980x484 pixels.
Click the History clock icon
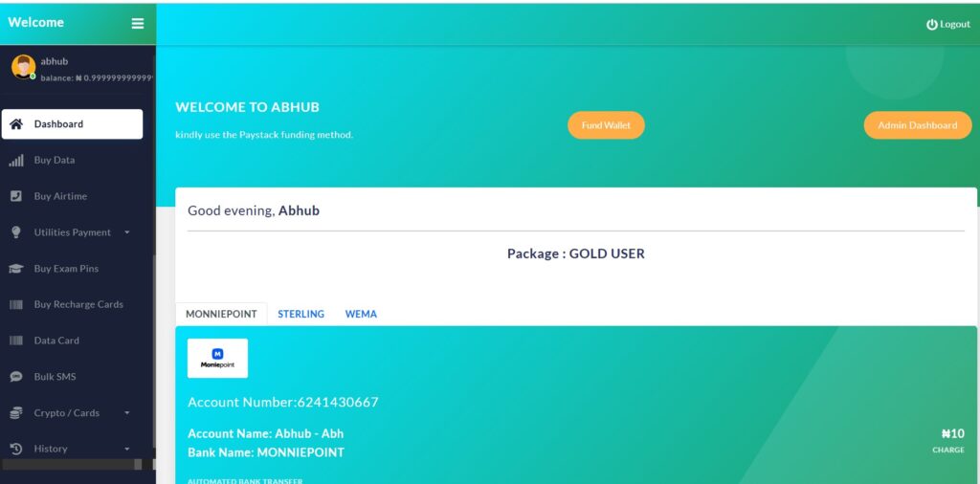(x=16, y=449)
